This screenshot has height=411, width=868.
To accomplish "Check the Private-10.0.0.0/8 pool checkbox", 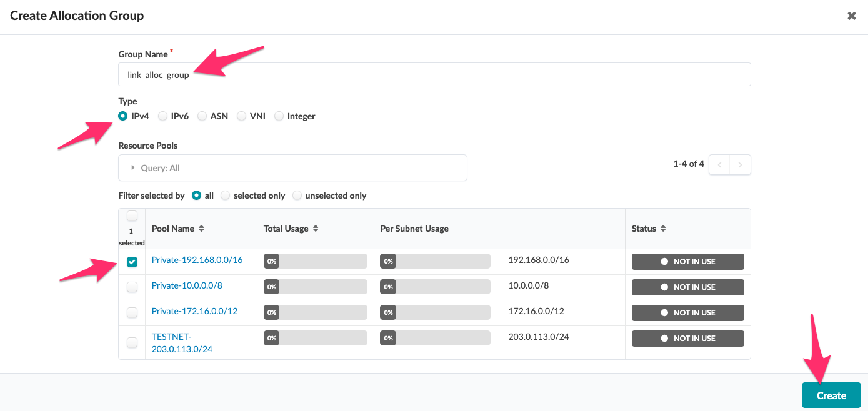I will coord(132,287).
